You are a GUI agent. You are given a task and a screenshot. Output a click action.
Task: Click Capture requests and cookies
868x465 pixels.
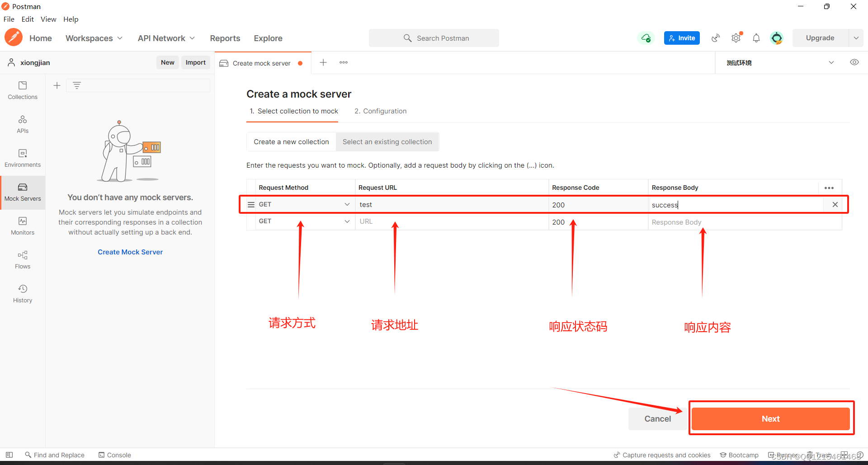[x=662, y=455]
